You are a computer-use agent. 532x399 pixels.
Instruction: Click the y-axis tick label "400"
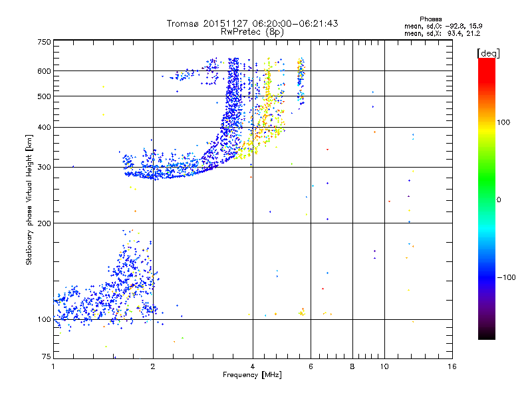coord(44,127)
